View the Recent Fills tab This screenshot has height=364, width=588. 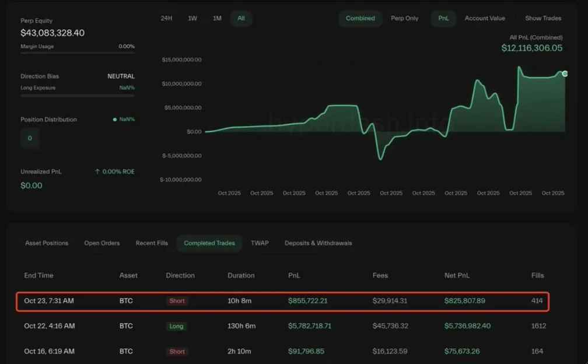click(x=151, y=243)
